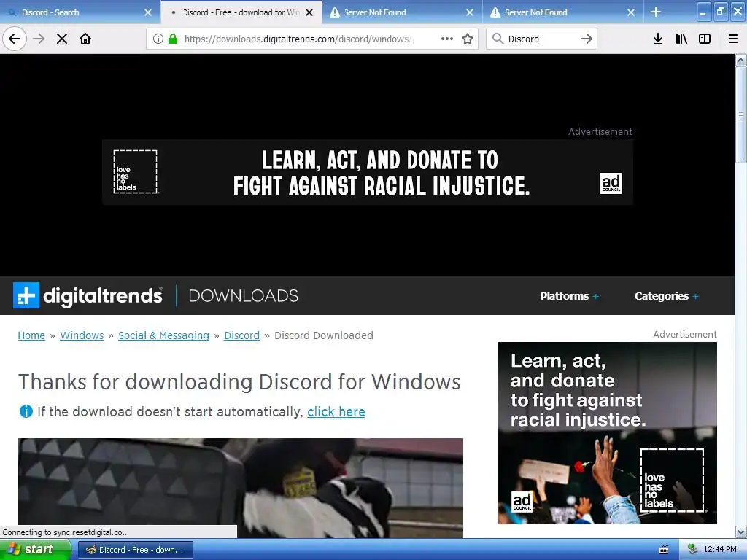Open the Firefox home page
This screenshot has height=560, width=747.
85,39
